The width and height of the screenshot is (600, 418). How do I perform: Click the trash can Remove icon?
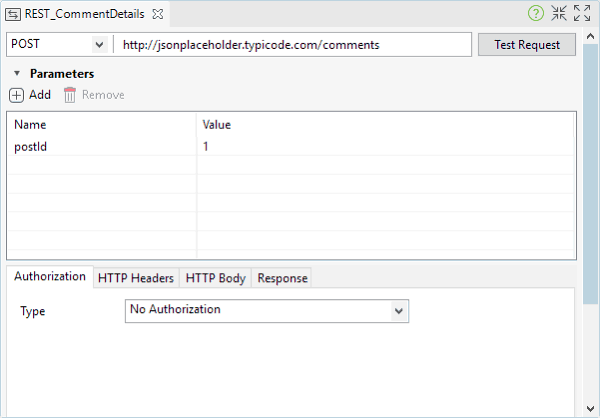(x=70, y=95)
